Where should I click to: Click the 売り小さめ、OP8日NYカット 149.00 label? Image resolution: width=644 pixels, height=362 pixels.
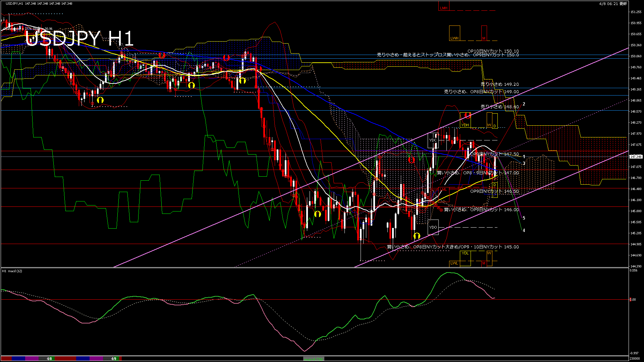pos(481,92)
